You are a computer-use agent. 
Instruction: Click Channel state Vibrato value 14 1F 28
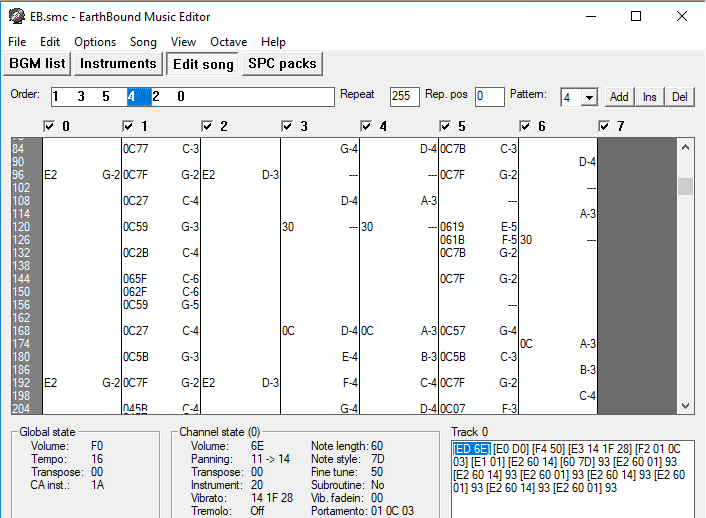[272, 498]
